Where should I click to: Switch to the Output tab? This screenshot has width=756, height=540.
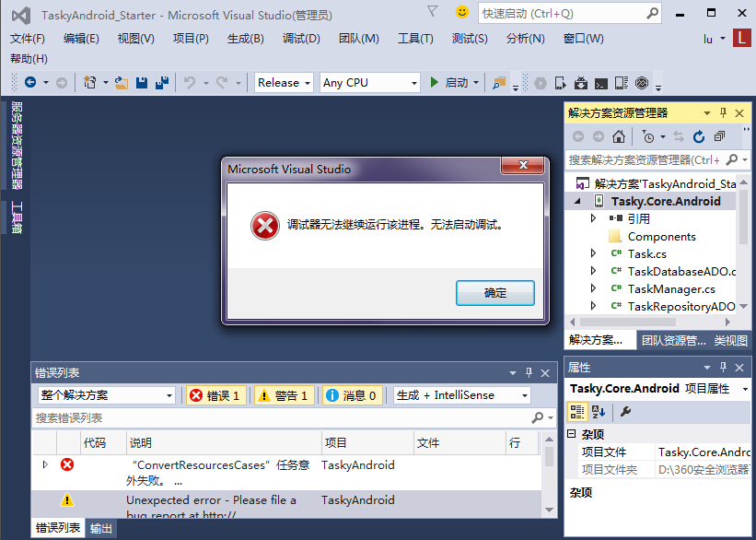pyautogui.click(x=100, y=528)
